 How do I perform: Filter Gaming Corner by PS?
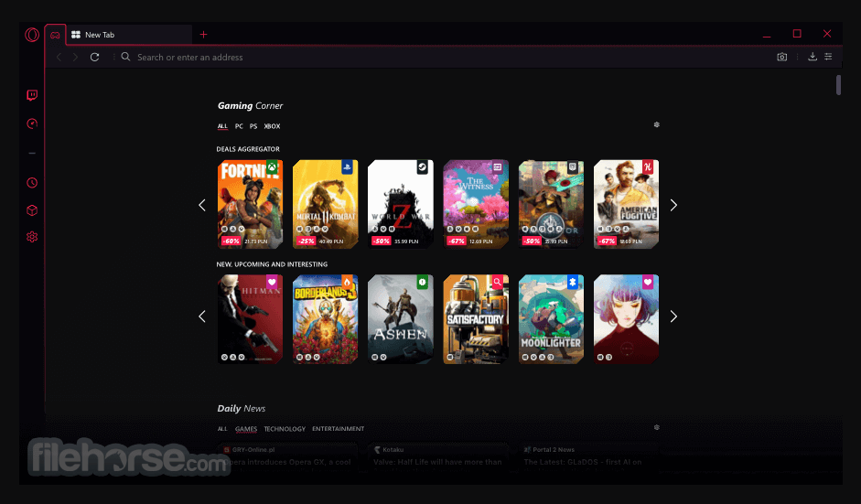253,126
